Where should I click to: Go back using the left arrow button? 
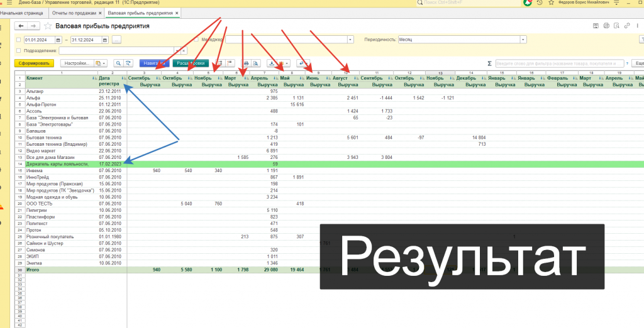point(21,26)
